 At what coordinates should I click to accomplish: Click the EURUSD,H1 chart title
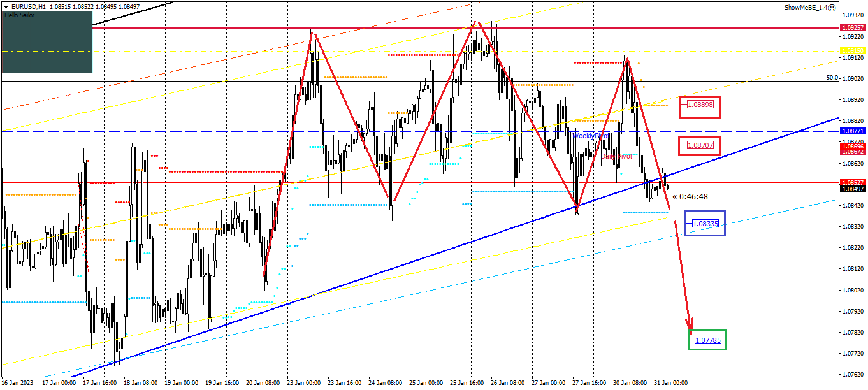(29, 6)
